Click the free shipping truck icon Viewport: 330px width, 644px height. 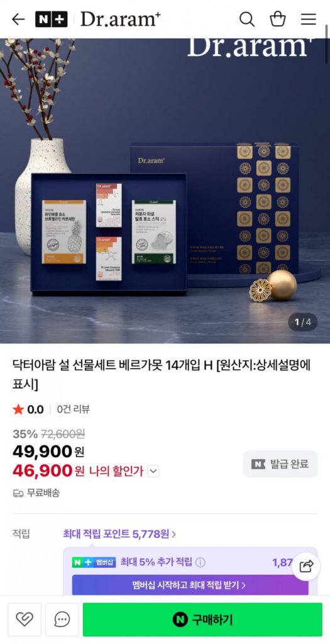pyautogui.click(x=18, y=493)
